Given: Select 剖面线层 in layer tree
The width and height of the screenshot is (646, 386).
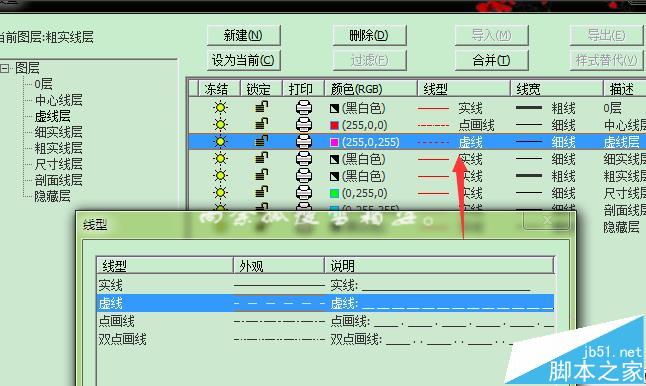Looking at the screenshot, I should 59,180.
